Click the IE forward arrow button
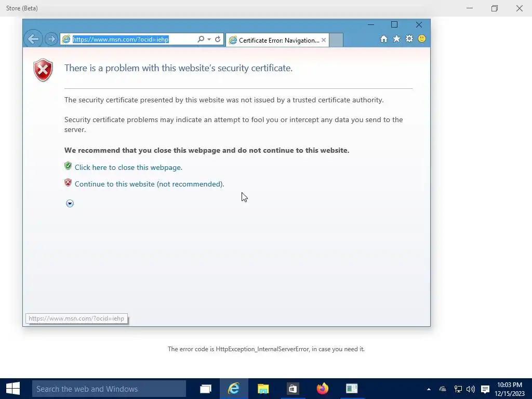 [51, 39]
